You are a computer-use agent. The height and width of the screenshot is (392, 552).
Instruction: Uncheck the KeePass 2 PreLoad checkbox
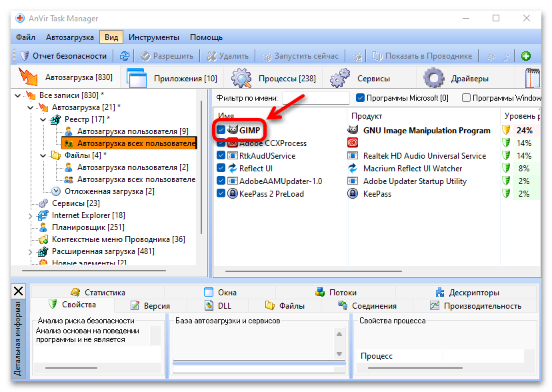221,193
